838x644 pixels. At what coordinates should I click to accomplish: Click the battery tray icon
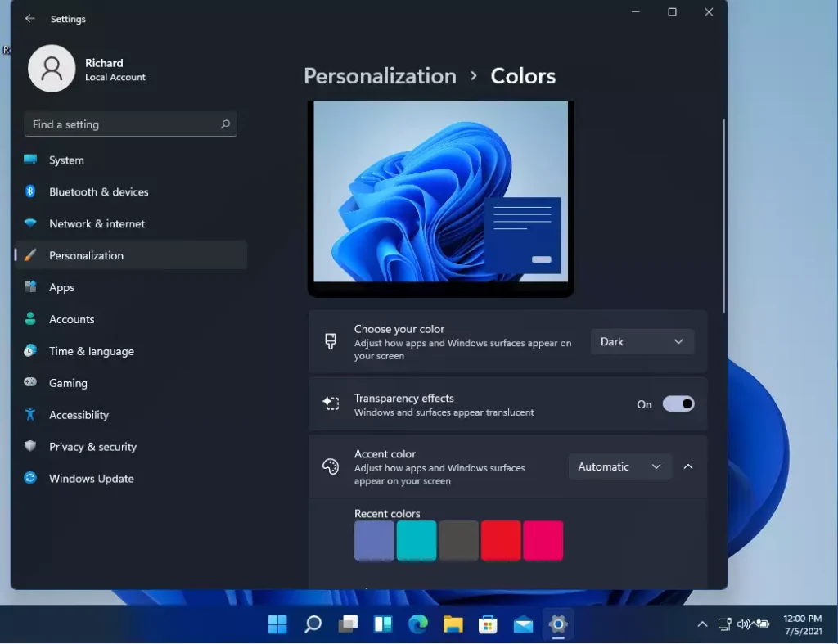pos(762,624)
